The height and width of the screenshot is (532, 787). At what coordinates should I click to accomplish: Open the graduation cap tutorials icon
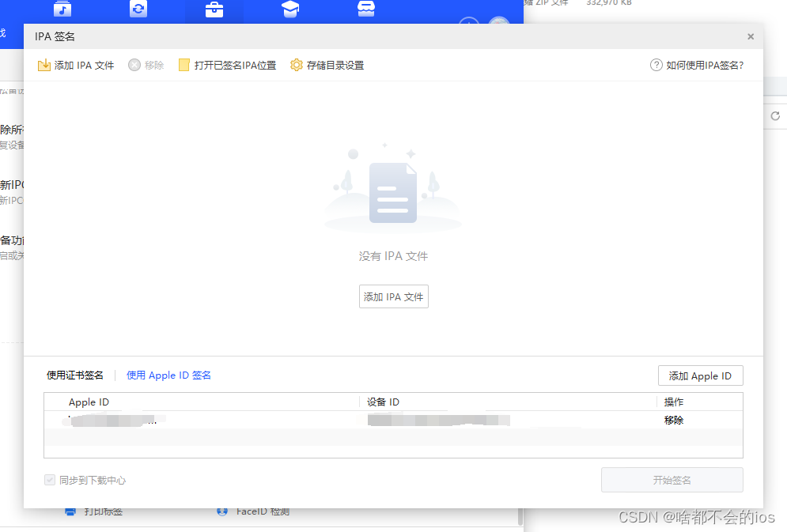coord(290,9)
